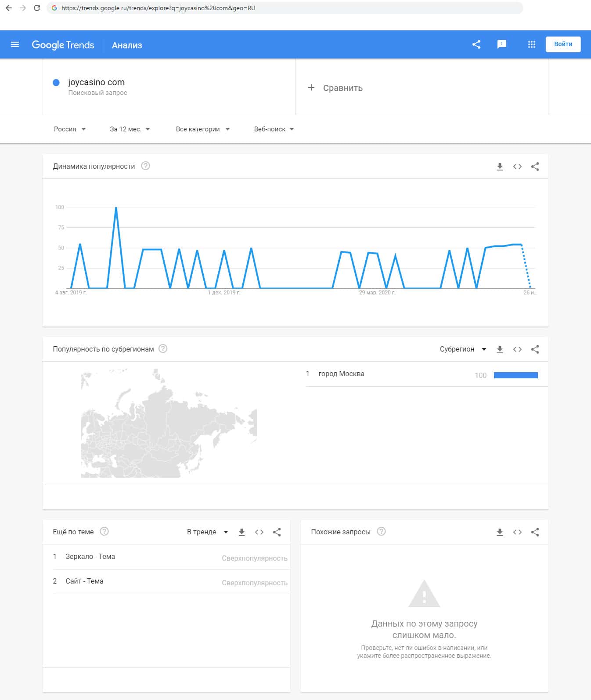591x700 pixels.
Task: Expand the Россия region dropdown
Action: [x=69, y=129]
